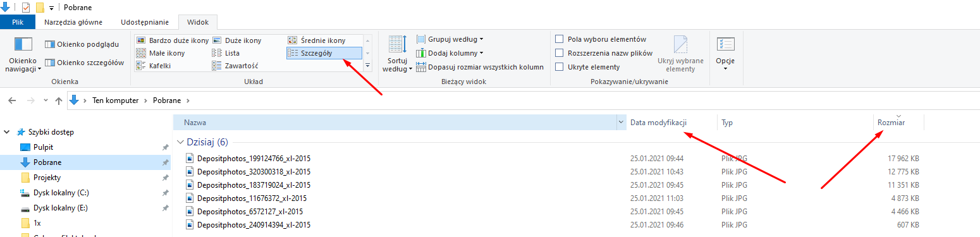
Task: Select Zawartość layout
Action: coord(235,66)
